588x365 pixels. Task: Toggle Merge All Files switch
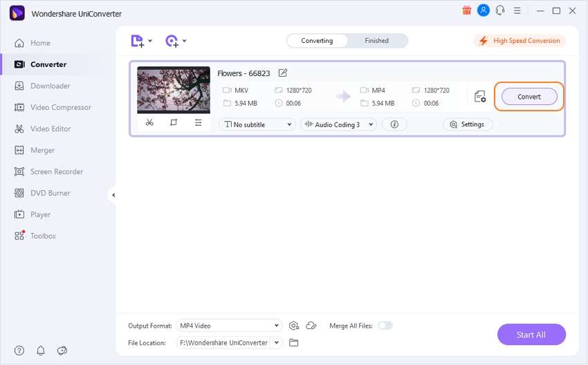385,326
